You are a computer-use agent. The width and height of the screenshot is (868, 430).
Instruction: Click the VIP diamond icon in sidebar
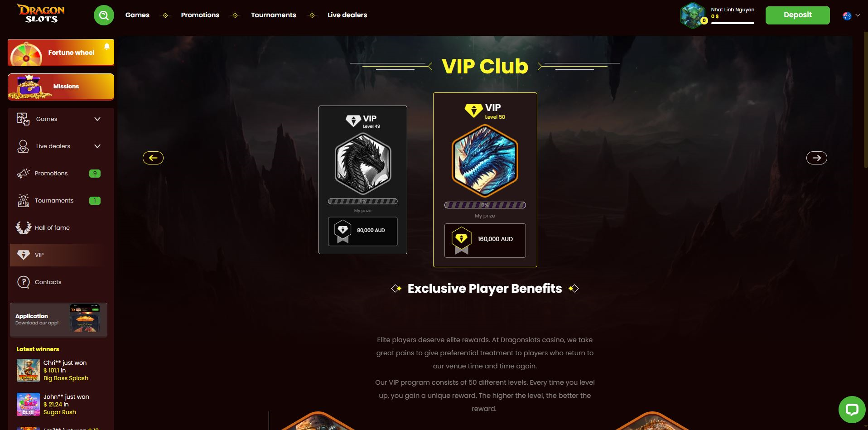[x=23, y=255]
